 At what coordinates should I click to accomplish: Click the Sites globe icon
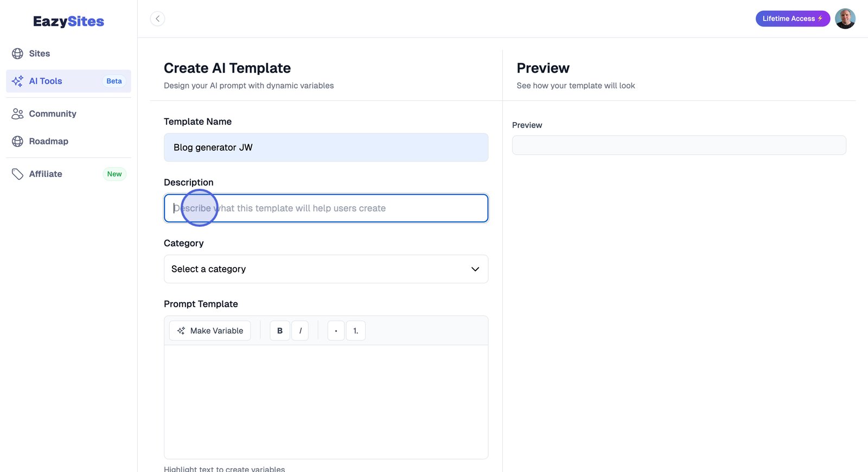pos(17,54)
